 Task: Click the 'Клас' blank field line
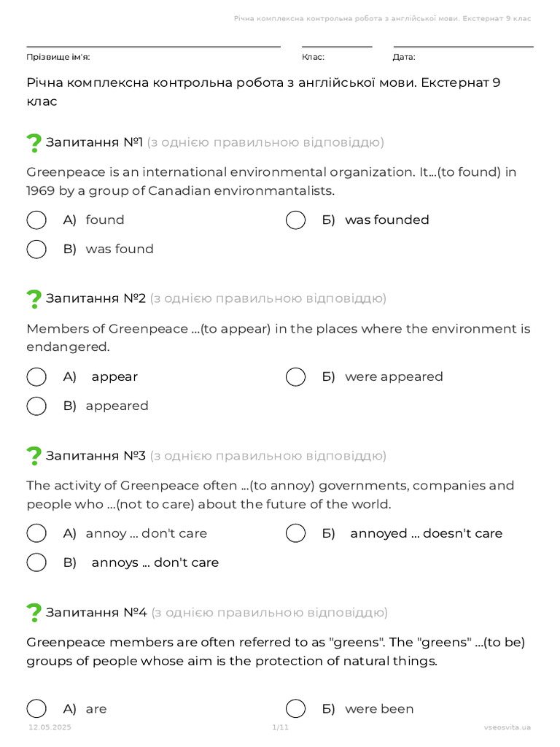pyautogui.click(x=337, y=47)
